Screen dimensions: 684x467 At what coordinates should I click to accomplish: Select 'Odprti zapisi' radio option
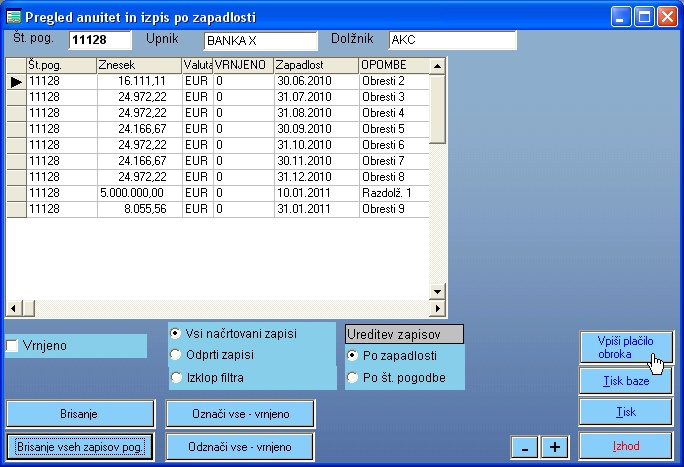[176, 354]
